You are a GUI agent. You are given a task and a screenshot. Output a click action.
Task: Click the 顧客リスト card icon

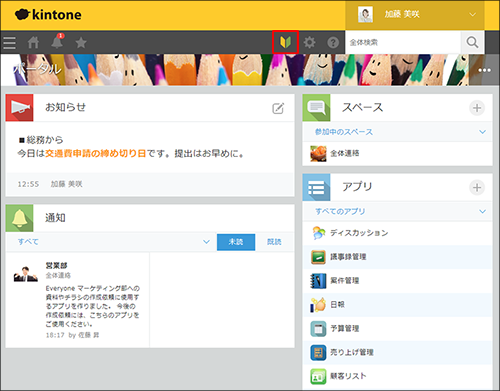pos(318,377)
